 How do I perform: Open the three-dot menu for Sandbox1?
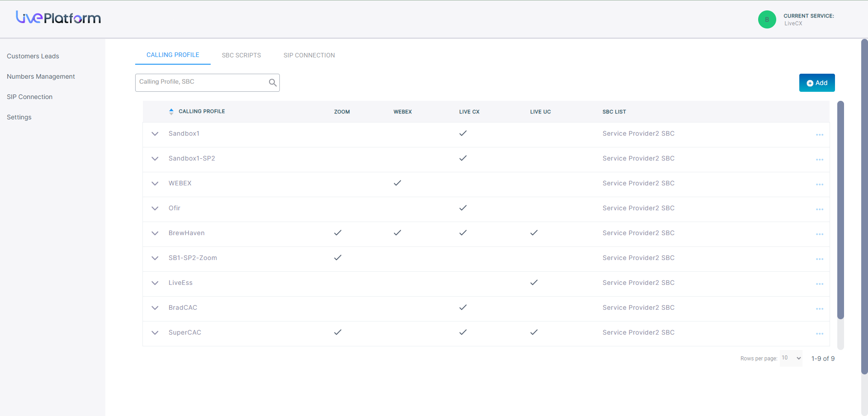tap(819, 135)
